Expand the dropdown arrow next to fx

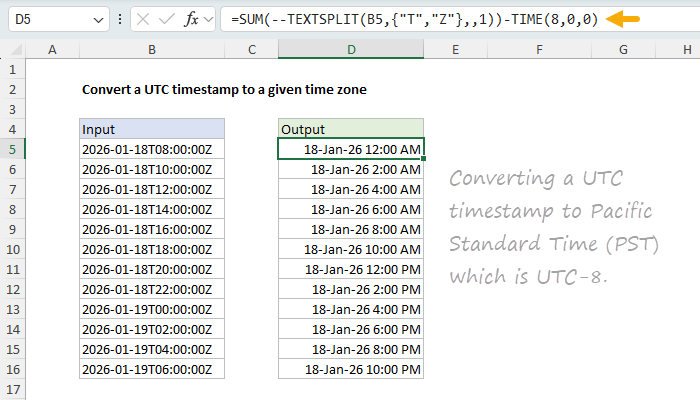(x=208, y=19)
